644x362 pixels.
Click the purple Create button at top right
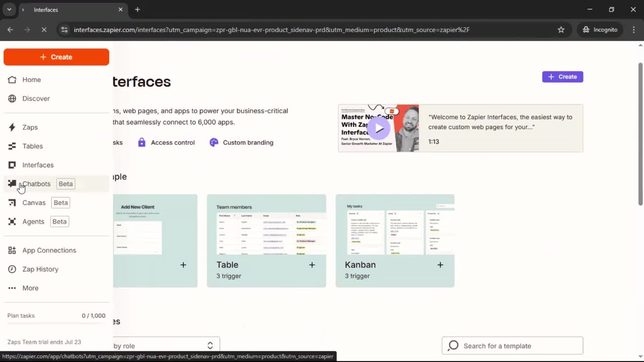[x=562, y=77]
